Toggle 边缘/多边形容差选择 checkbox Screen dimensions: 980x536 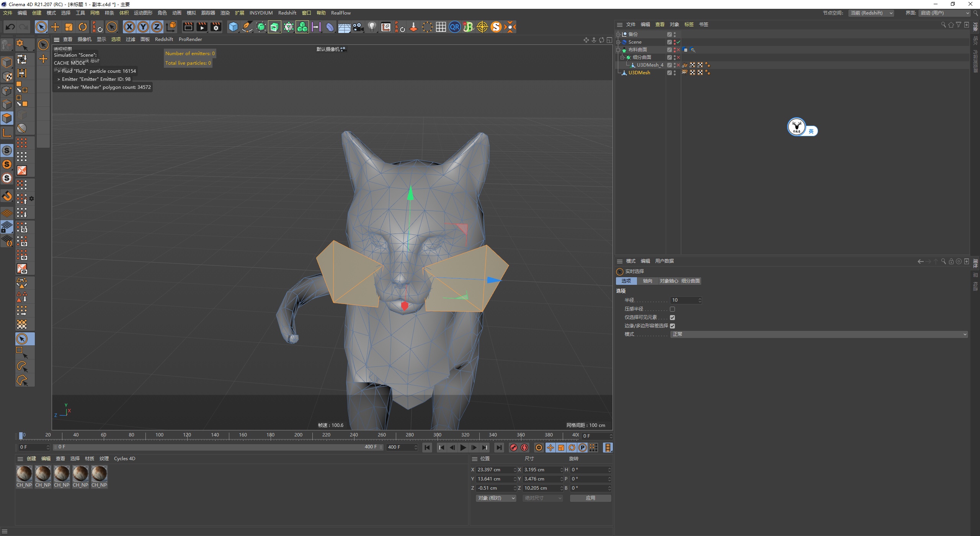coord(672,326)
